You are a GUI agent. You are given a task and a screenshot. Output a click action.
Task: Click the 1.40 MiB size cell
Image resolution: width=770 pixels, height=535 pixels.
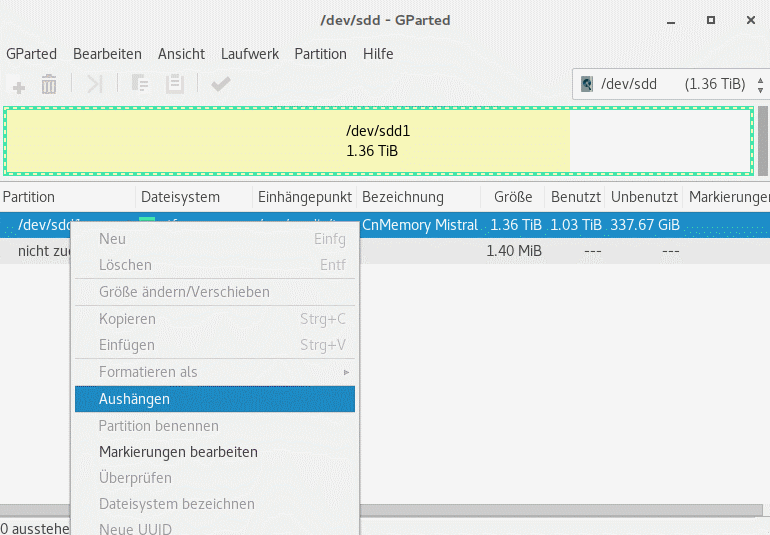click(x=514, y=251)
